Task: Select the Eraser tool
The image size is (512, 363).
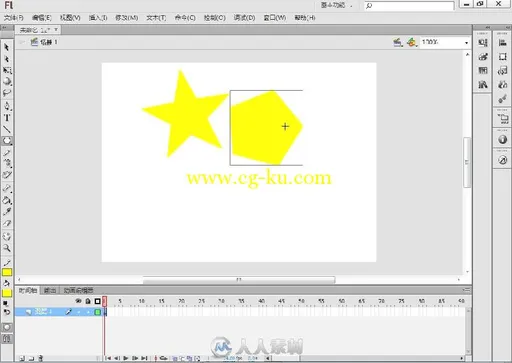Action: 7,223
